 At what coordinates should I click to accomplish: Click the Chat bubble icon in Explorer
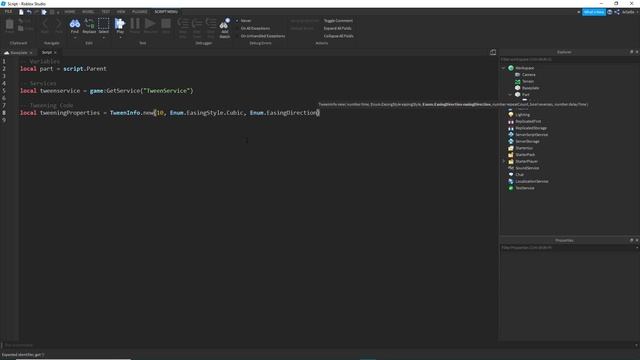coord(511,175)
